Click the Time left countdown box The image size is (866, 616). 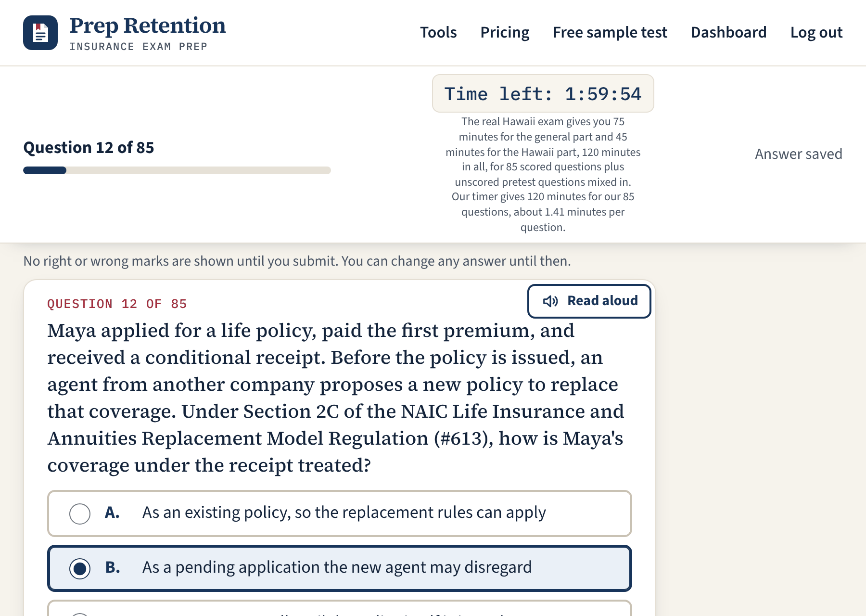[x=543, y=93]
